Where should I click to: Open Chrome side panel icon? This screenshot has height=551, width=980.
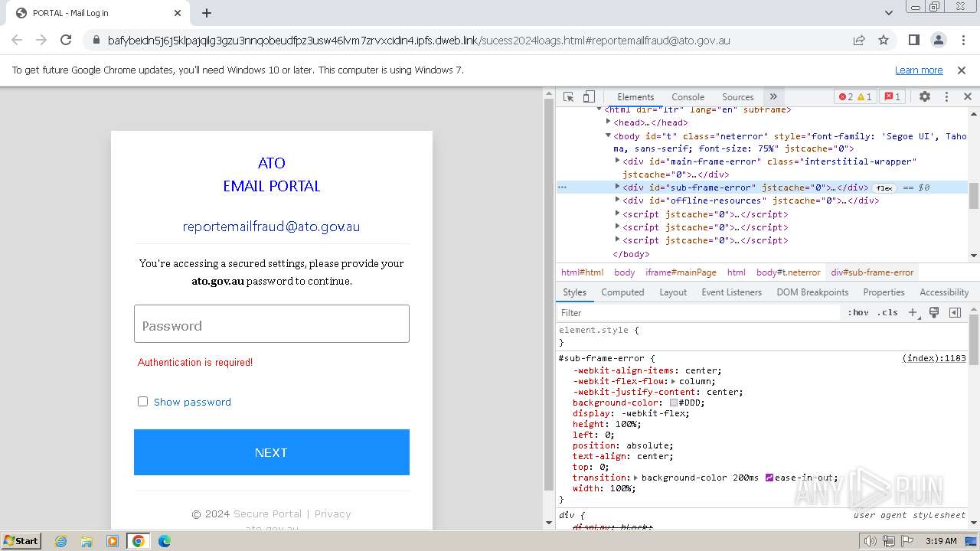pyautogui.click(x=913, y=40)
